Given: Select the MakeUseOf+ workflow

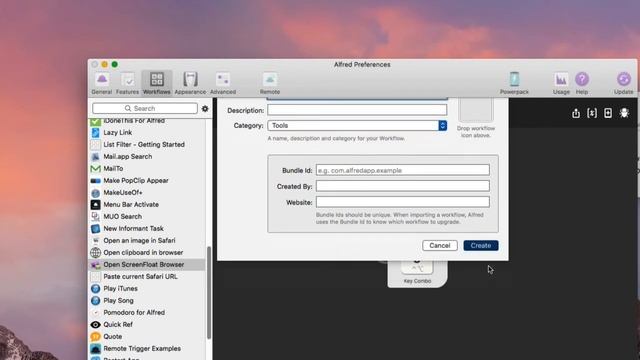Looking at the screenshot, I should pyautogui.click(x=147, y=192).
